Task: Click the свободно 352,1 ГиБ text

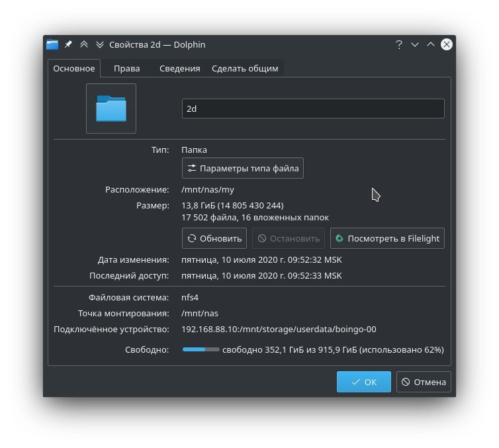Action: (x=333, y=349)
